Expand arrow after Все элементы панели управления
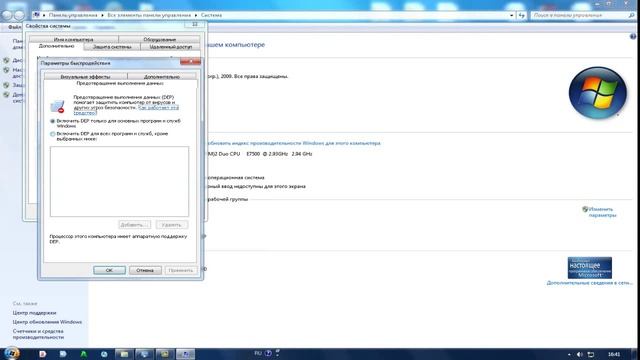The image size is (640, 360). point(196,15)
